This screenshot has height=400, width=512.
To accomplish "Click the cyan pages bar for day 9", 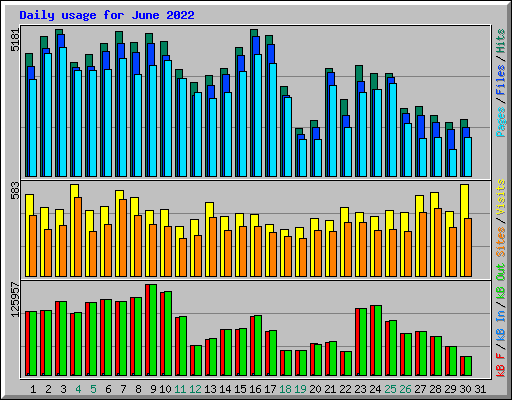I will (153, 121).
